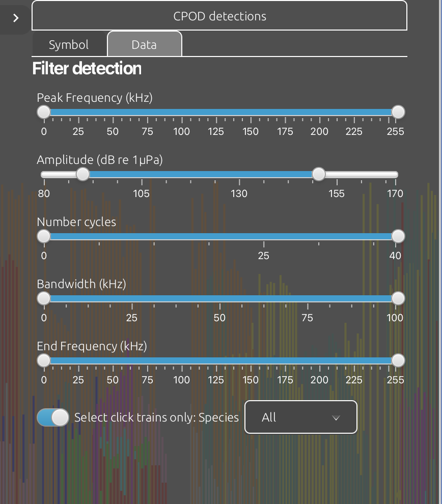Image resolution: width=442 pixels, height=504 pixels.
Task: Click the Species dropdown arrow
Action: click(x=336, y=418)
